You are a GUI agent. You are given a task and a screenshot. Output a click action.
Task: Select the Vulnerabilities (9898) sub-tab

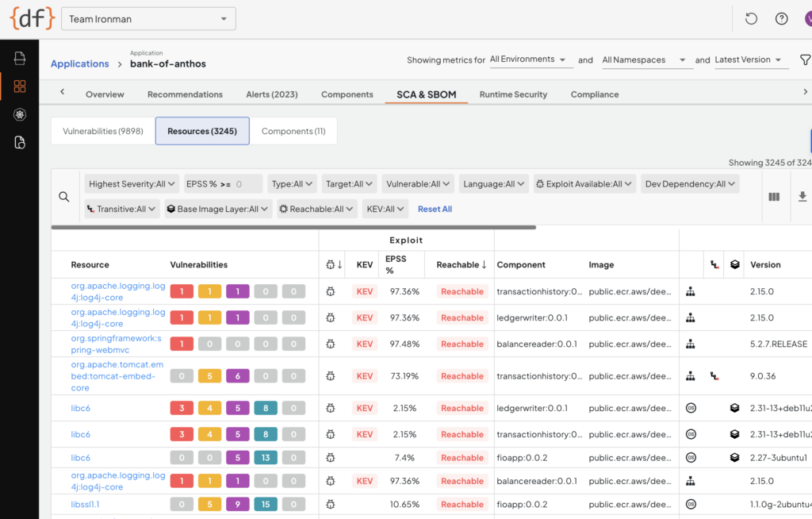click(x=103, y=131)
